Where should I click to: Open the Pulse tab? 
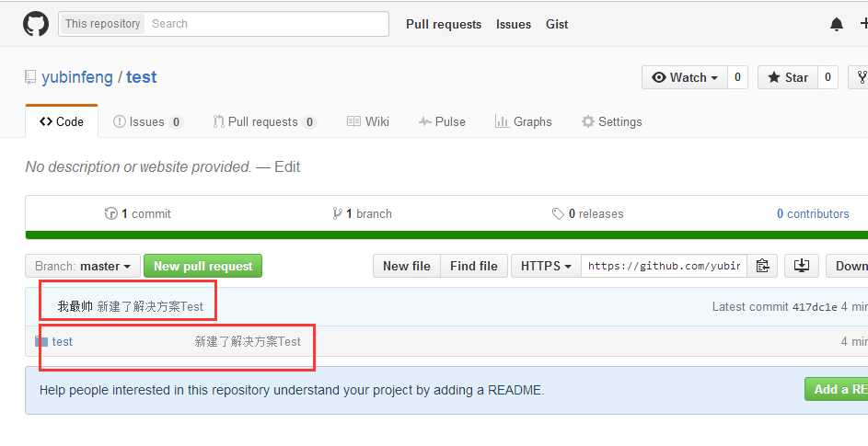click(x=442, y=121)
